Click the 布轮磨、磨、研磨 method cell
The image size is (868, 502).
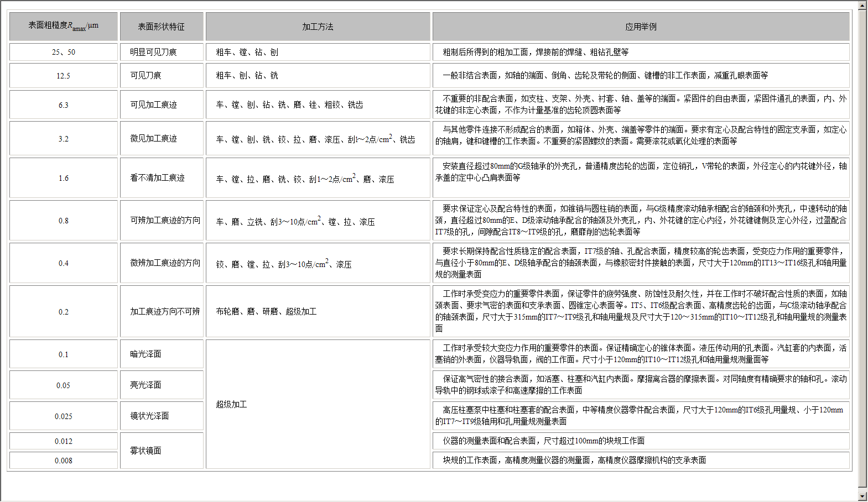(x=318, y=311)
